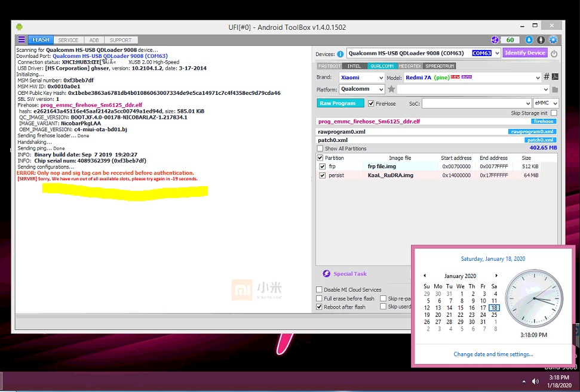Uncheck Reboot after flash
Viewport: 580px width, 392px height.
pyautogui.click(x=319, y=307)
